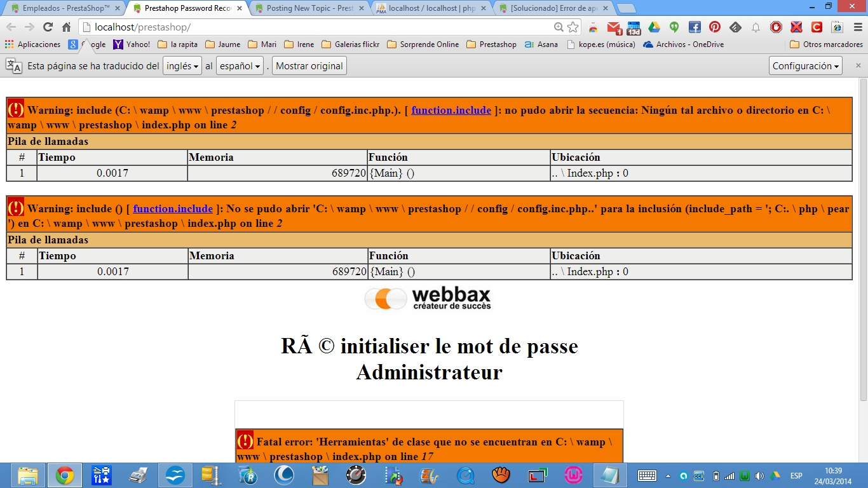This screenshot has width=868, height=488.
Task: Open the WinZip file cabinet taskbar icon
Action: tap(211, 475)
